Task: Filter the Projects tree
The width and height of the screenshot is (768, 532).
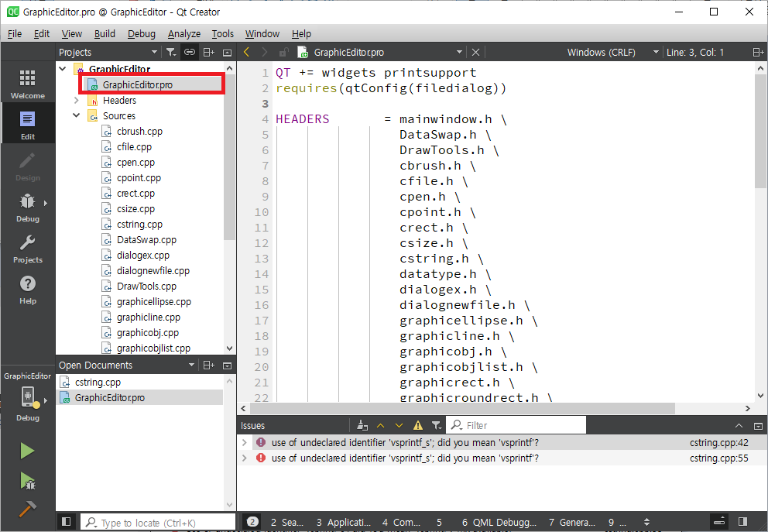Action: click(x=170, y=52)
